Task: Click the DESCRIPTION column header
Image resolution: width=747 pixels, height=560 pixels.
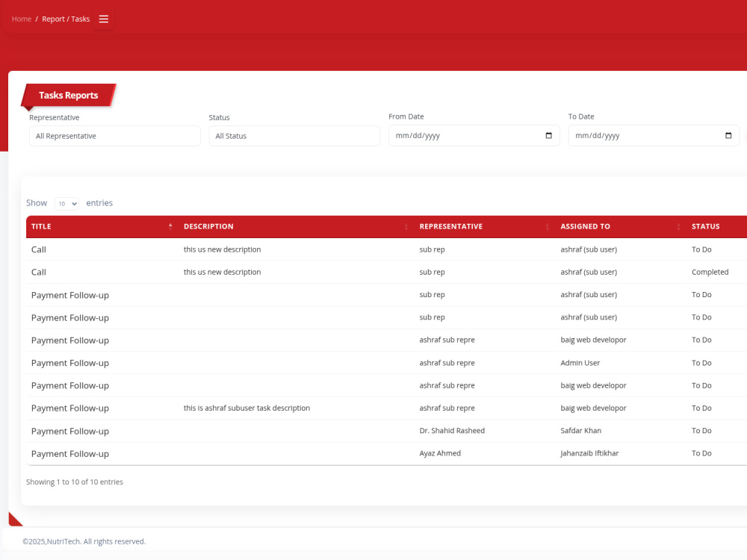Action: click(296, 227)
